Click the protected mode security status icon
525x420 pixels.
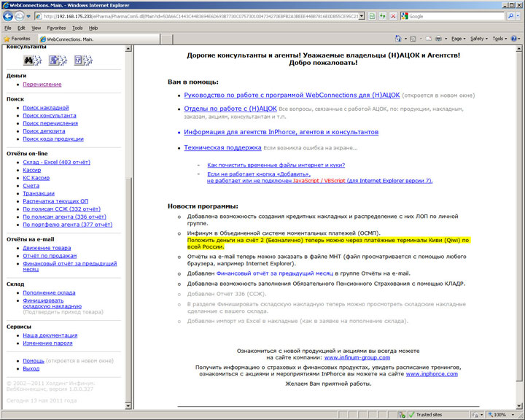[x=402, y=415]
